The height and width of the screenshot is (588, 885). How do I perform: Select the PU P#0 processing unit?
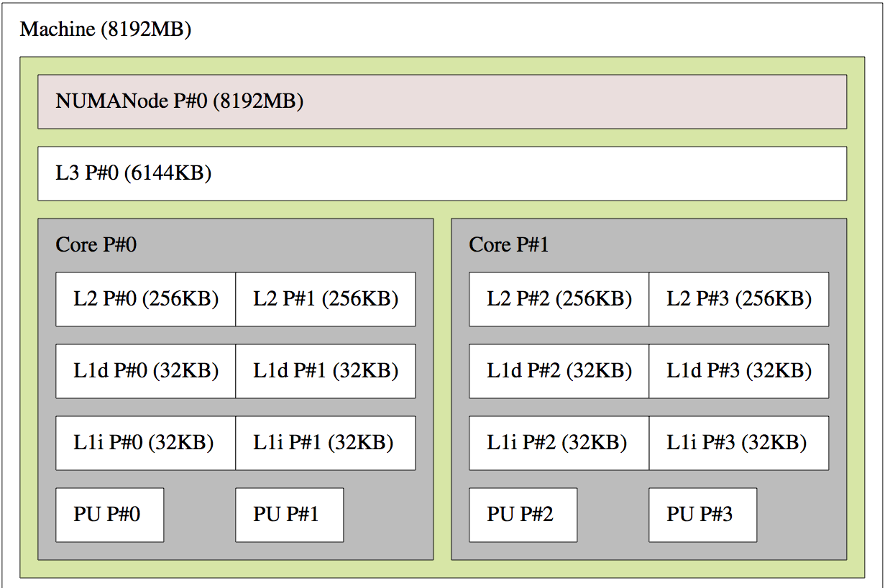[x=110, y=515]
